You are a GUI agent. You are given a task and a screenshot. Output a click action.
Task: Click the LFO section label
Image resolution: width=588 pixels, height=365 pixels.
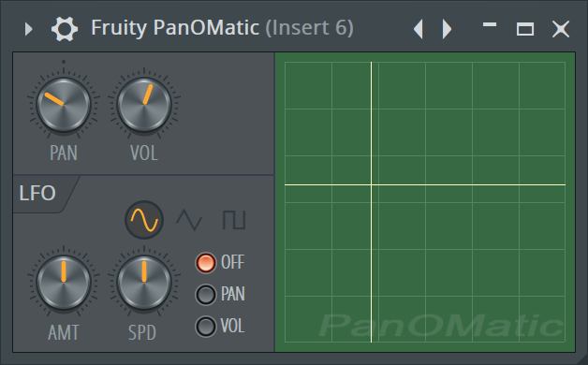(x=37, y=194)
